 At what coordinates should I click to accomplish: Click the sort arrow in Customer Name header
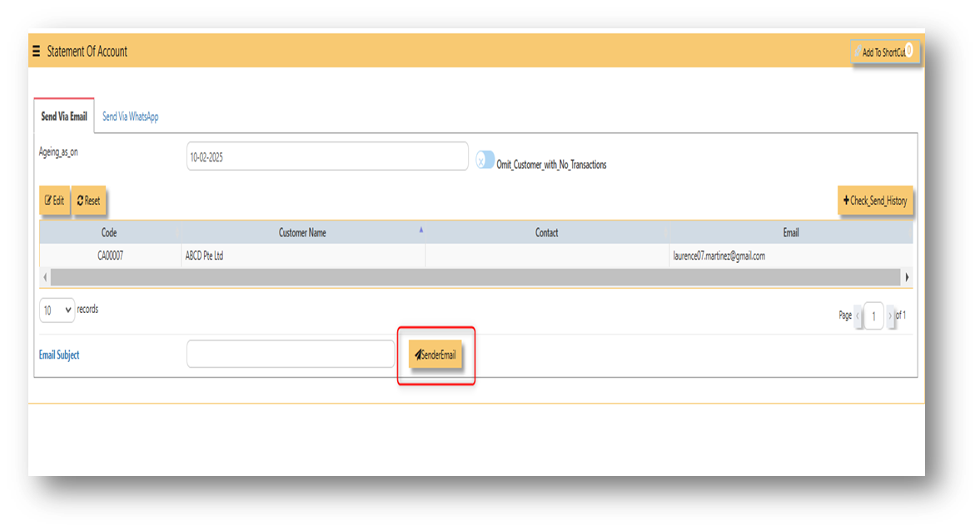pos(420,230)
